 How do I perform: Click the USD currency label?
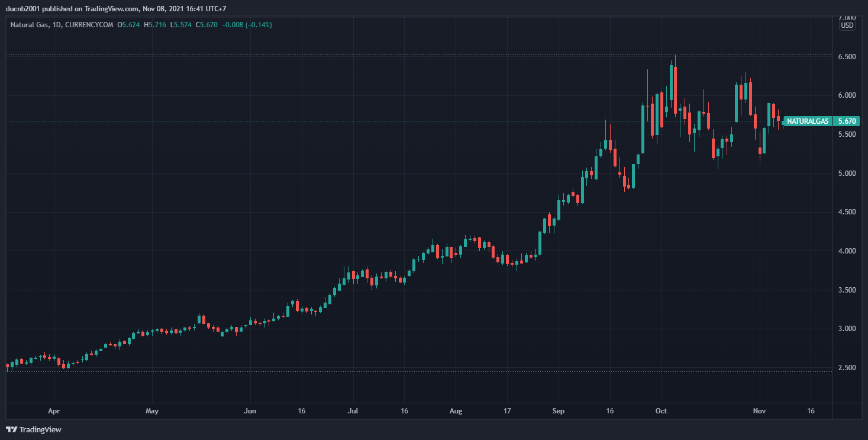tap(847, 25)
